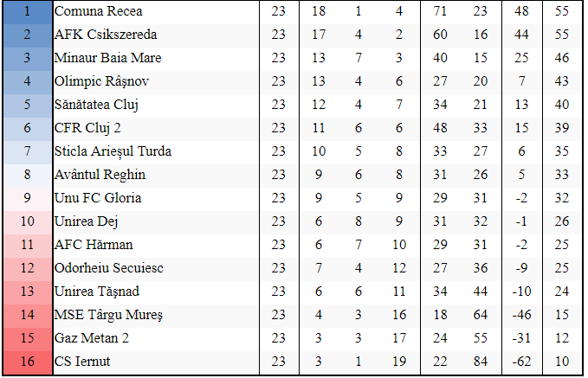Image resolution: width=588 pixels, height=378 pixels.
Task: Open the Avântul Reghin team entry
Action: point(100,175)
